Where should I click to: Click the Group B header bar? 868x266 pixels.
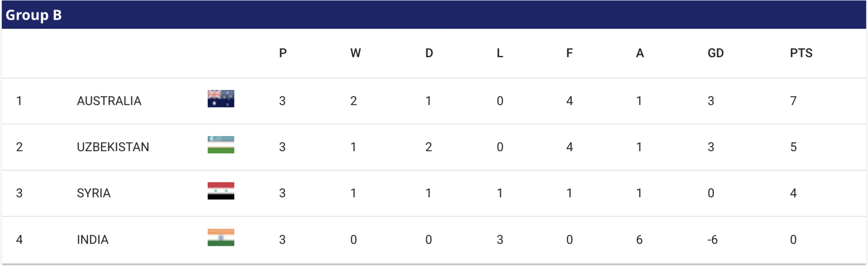pos(434,15)
